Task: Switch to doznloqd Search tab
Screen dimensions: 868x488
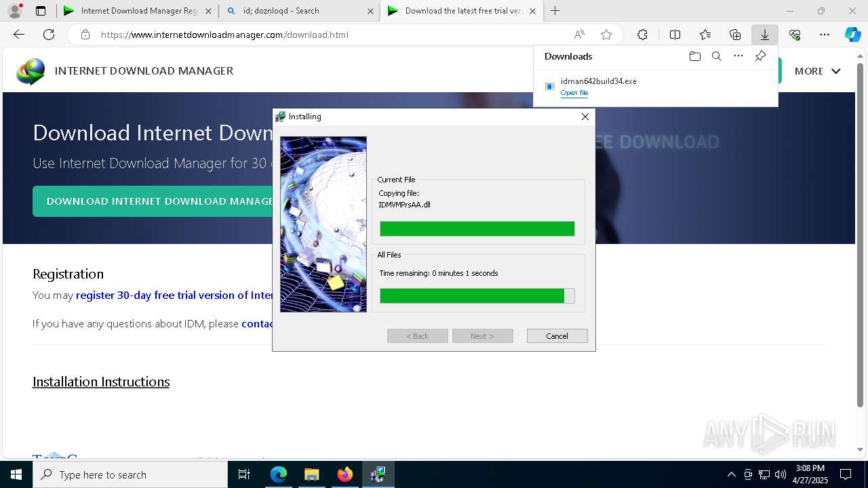Action: 300,11
